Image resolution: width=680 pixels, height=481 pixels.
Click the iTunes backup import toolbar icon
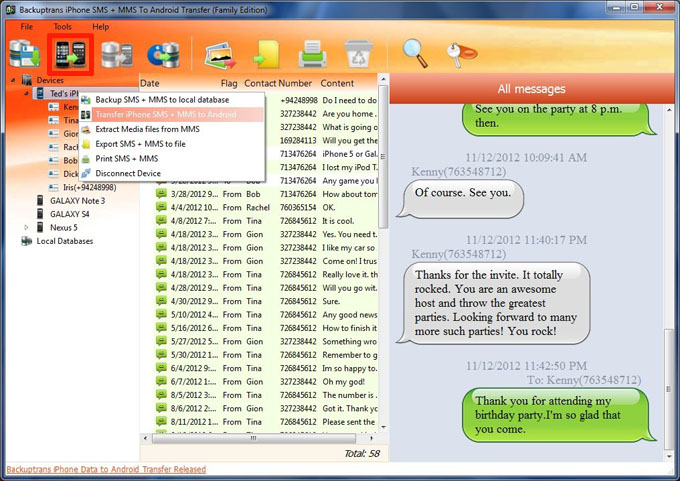[x=163, y=55]
